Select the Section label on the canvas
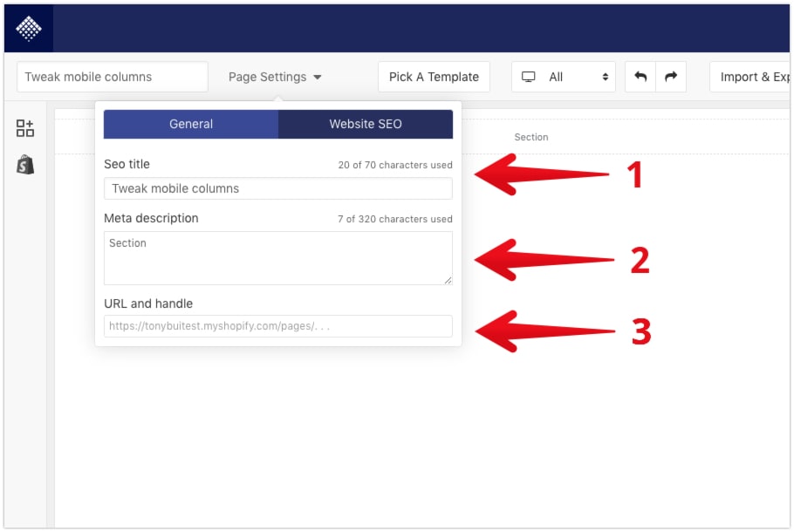 (x=531, y=137)
